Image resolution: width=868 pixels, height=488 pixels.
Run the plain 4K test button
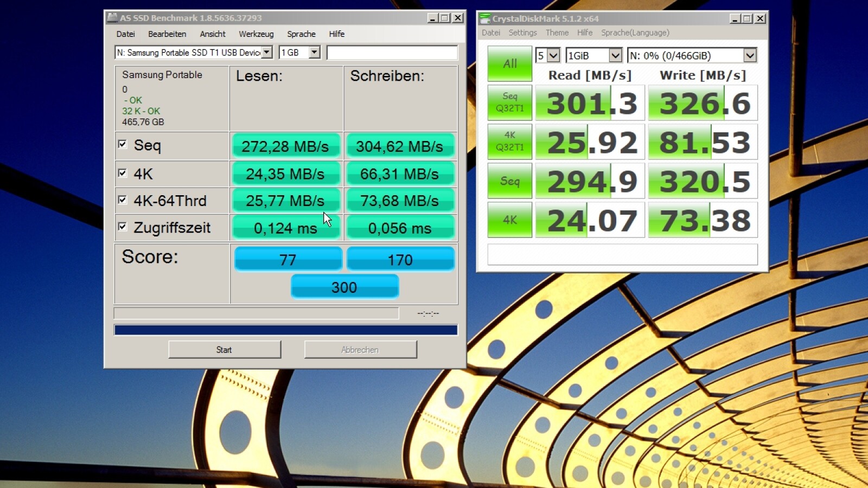point(509,220)
